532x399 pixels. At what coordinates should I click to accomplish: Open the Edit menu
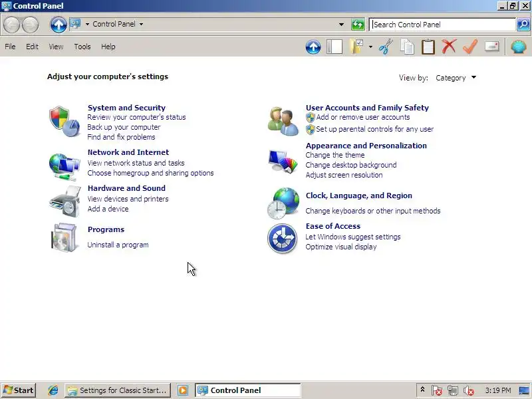[32, 47]
